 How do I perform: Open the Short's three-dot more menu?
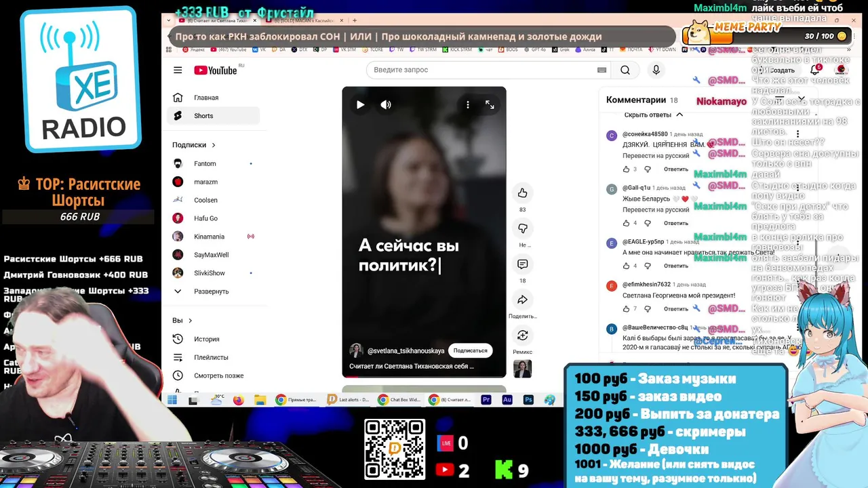click(467, 104)
